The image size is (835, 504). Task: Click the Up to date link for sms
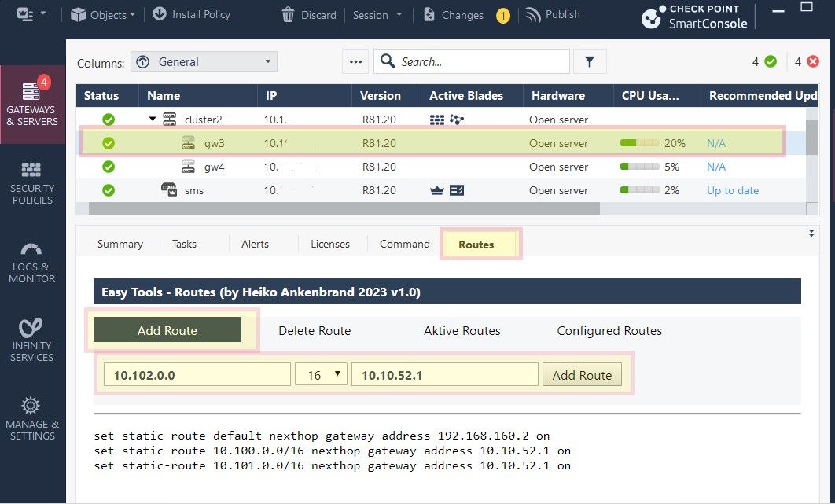pyautogui.click(x=732, y=190)
